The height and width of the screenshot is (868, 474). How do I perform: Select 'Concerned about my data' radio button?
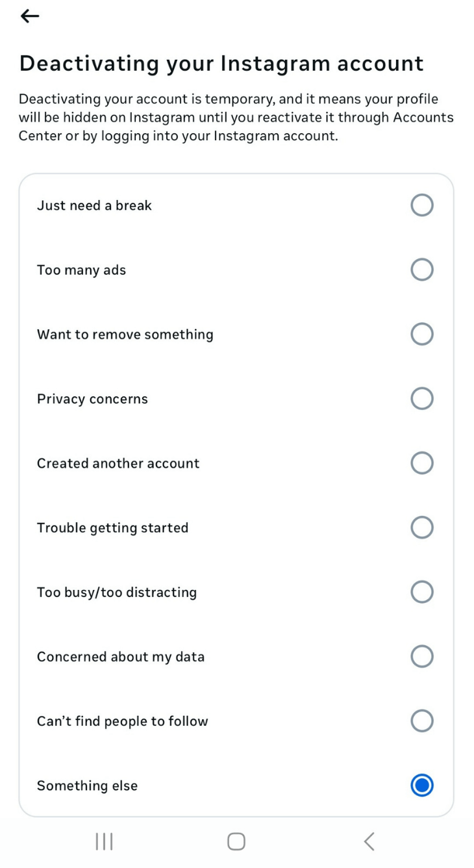coord(421,656)
